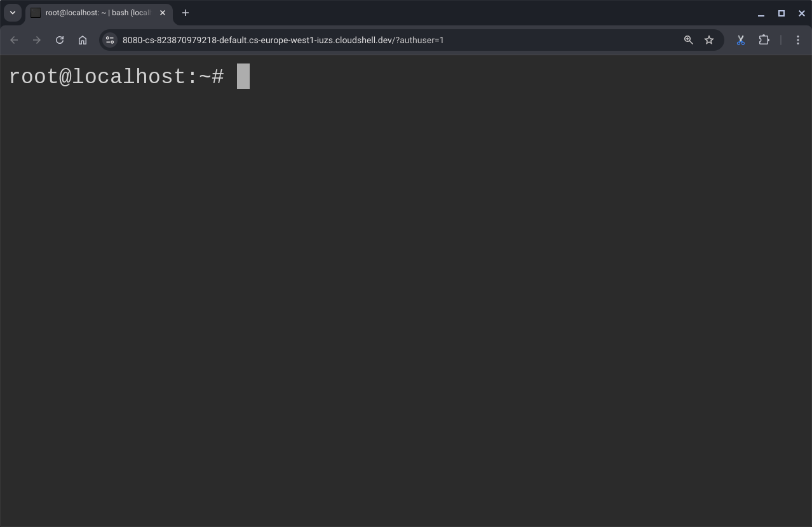812x527 pixels.
Task: Open the tab search chevron
Action: click(x=12, y=13)
